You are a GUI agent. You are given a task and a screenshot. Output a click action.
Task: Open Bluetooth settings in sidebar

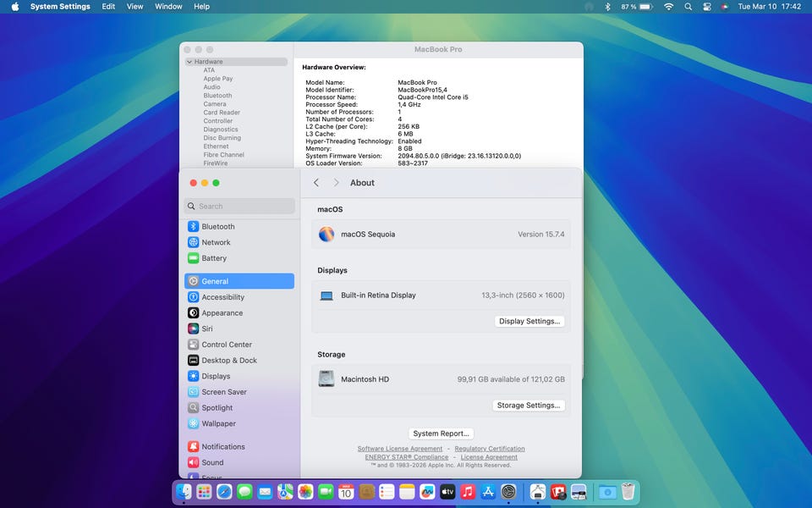217,227
